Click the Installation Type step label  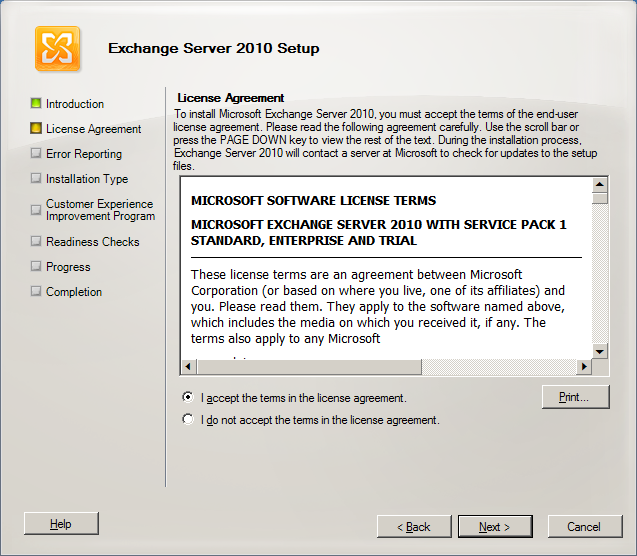[x=87, y=179]
